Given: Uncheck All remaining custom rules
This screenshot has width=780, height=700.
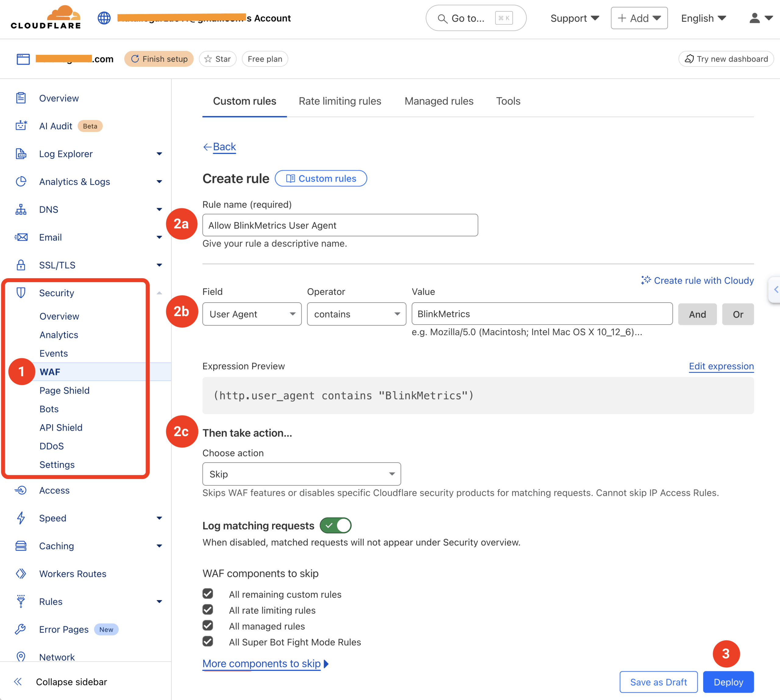Looking at the screenshot, I should coord(208,593).
